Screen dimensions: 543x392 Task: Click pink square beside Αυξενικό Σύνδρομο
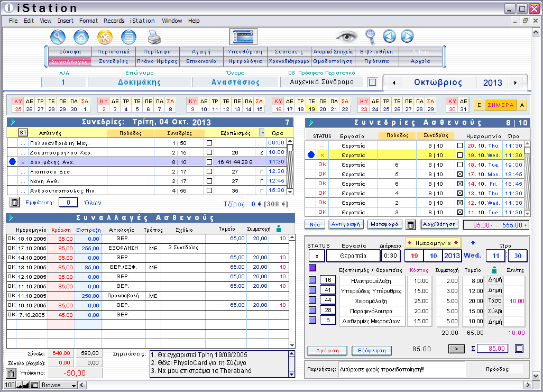[372, 83]
